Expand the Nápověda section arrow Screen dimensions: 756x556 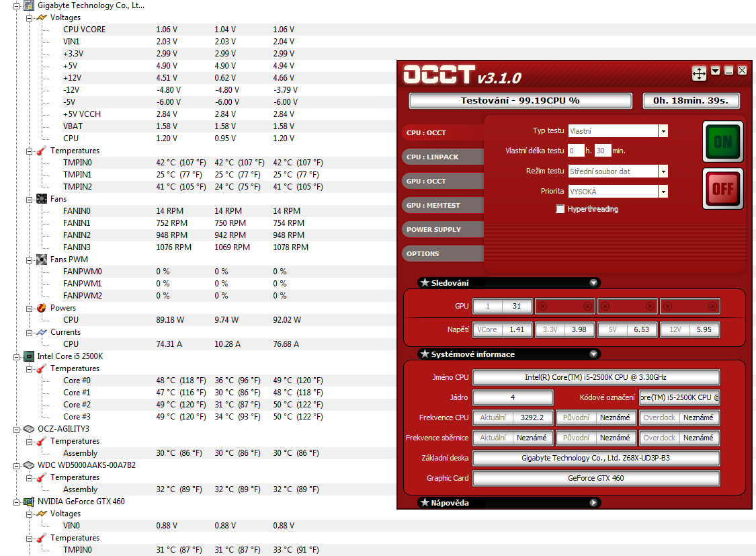point(593,502)
